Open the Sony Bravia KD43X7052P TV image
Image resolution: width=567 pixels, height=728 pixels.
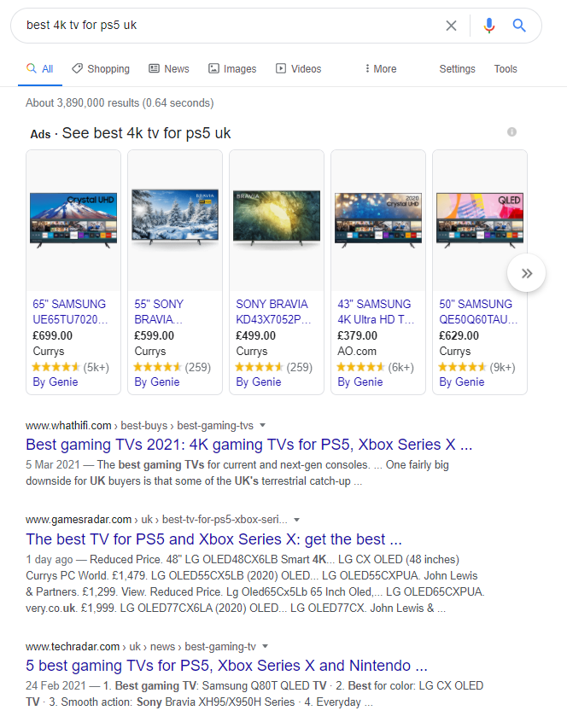(x=277, y=218)
